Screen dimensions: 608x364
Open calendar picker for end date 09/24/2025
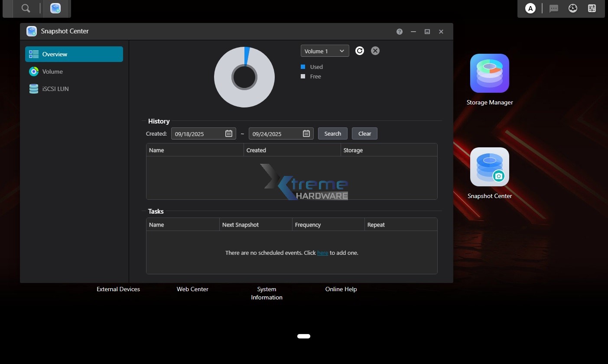pyautogui.click(x=306, y=133)
